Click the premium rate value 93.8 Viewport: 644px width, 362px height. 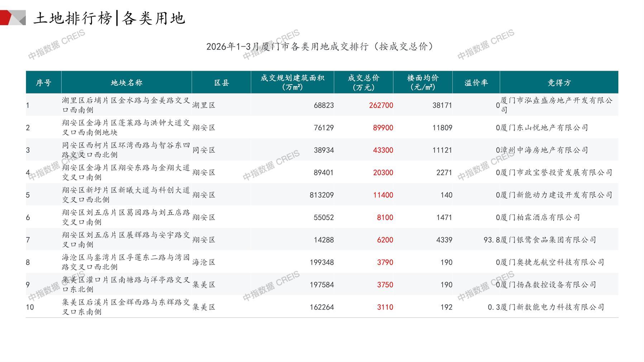click(491, 240)
